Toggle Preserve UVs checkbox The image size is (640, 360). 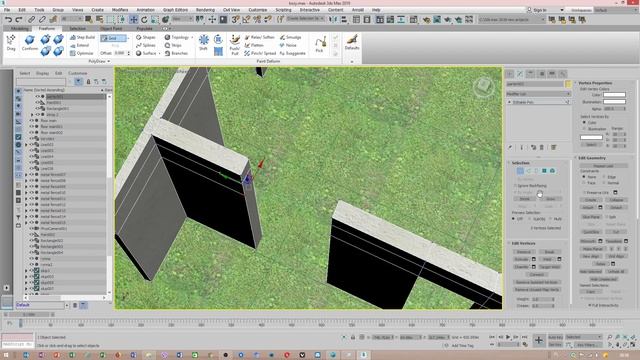click(x=584, y=192)
